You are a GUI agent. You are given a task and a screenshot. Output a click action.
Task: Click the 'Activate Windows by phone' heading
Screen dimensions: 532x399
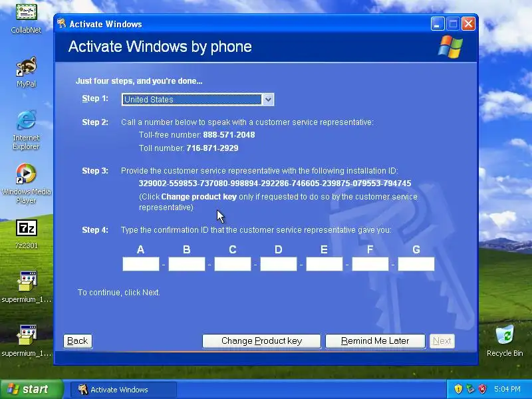click(160, 47)
